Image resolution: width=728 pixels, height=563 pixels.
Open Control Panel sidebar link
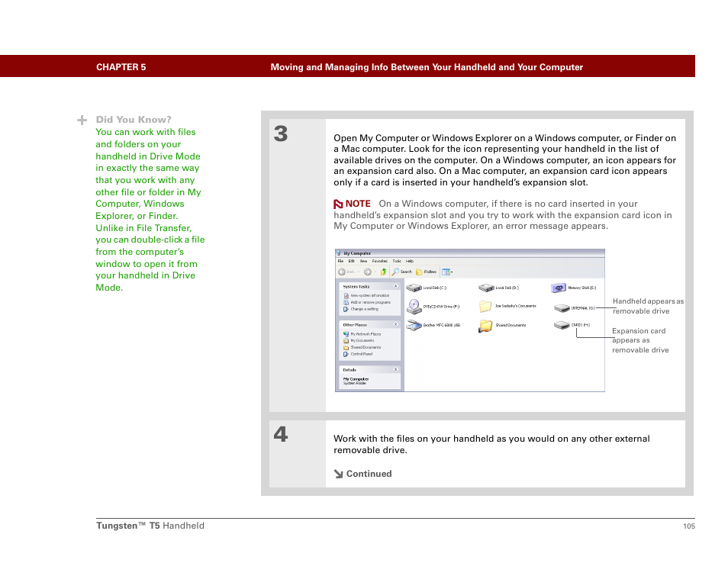click(358, 354)
